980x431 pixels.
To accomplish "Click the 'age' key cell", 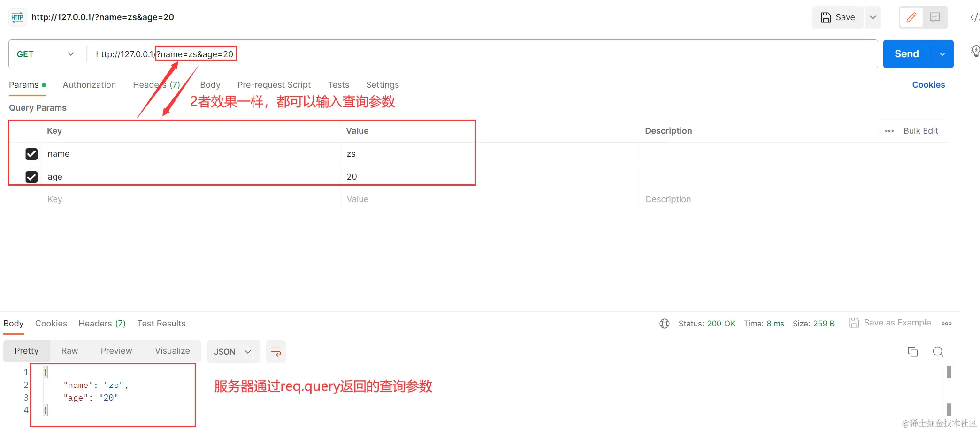I will coord(191,177).
